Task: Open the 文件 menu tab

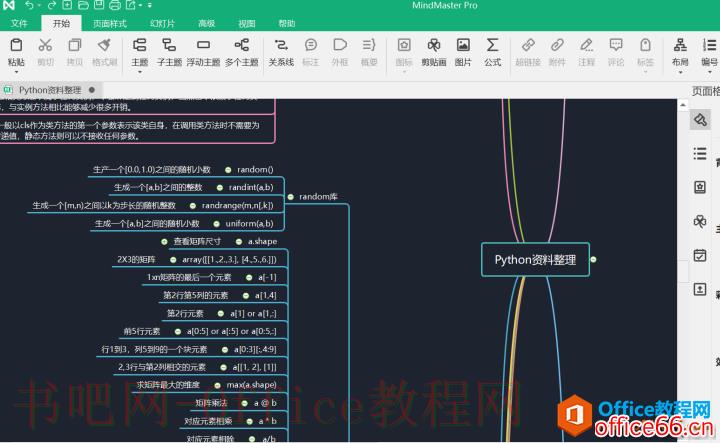Action: coord(19,23)
